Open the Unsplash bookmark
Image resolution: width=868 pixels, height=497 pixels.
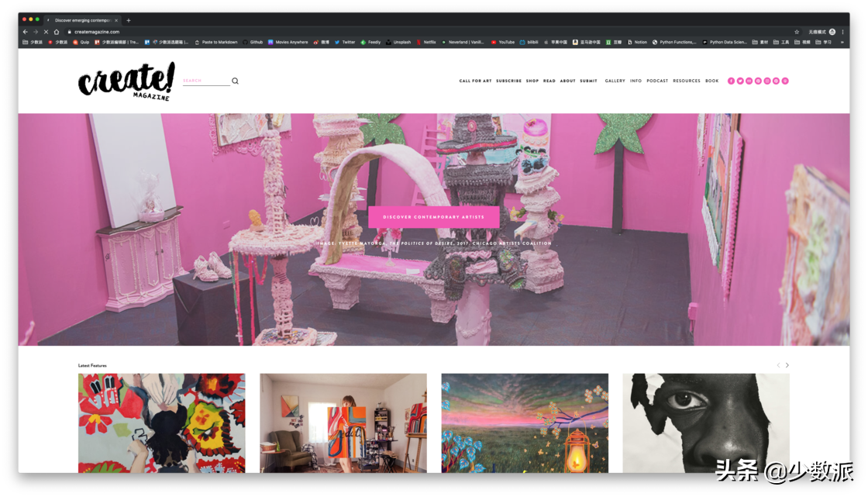[398, 42]
